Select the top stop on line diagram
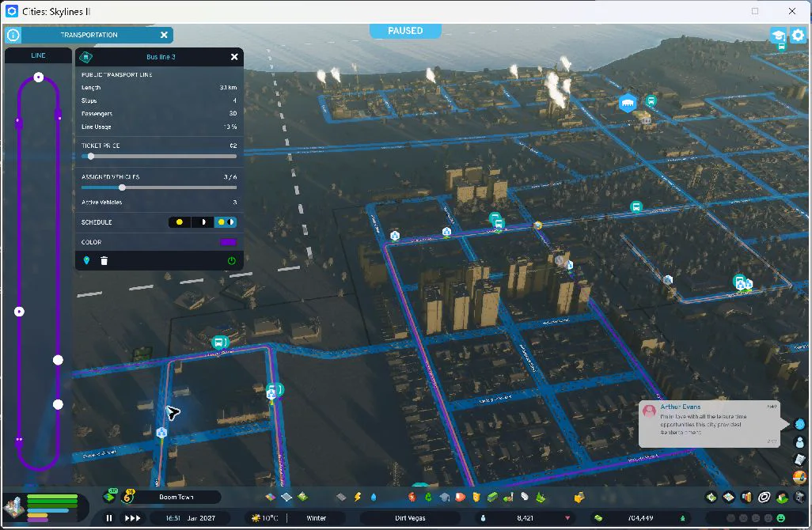The height and width of the screenshot is (530, 812). [38, 77]
